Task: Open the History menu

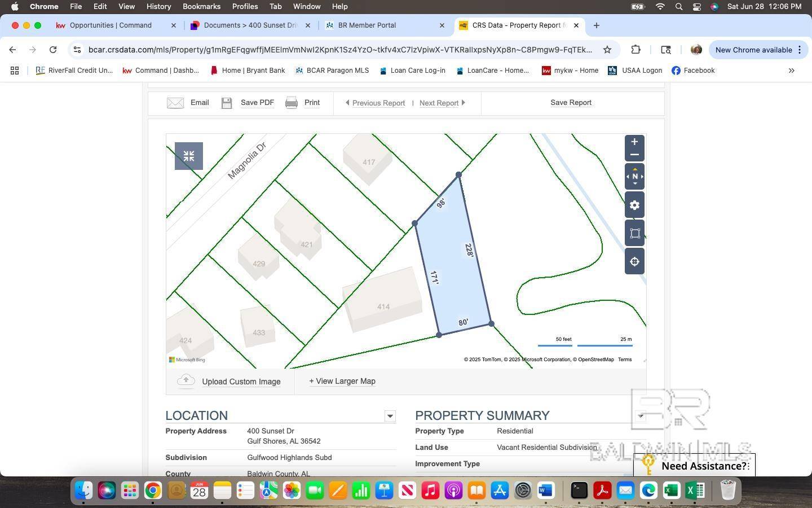Action: tap(158, 7)
